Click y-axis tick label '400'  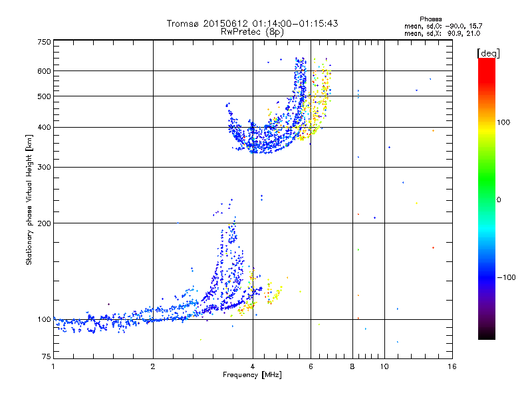point(44,127)
